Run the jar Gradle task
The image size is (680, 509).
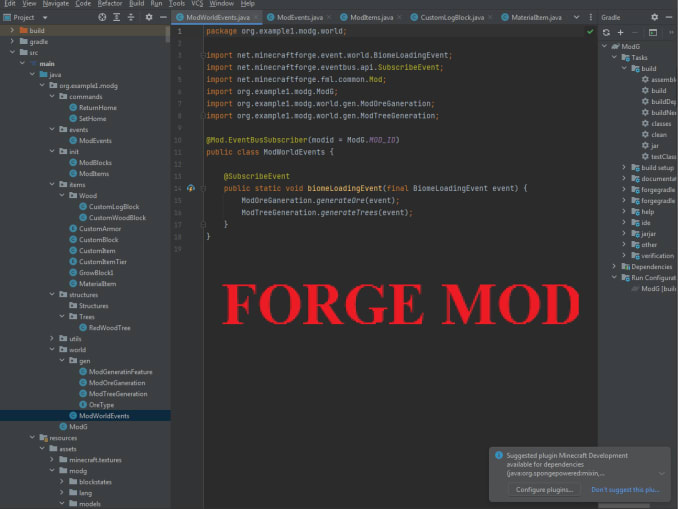[x=651, y=146]
